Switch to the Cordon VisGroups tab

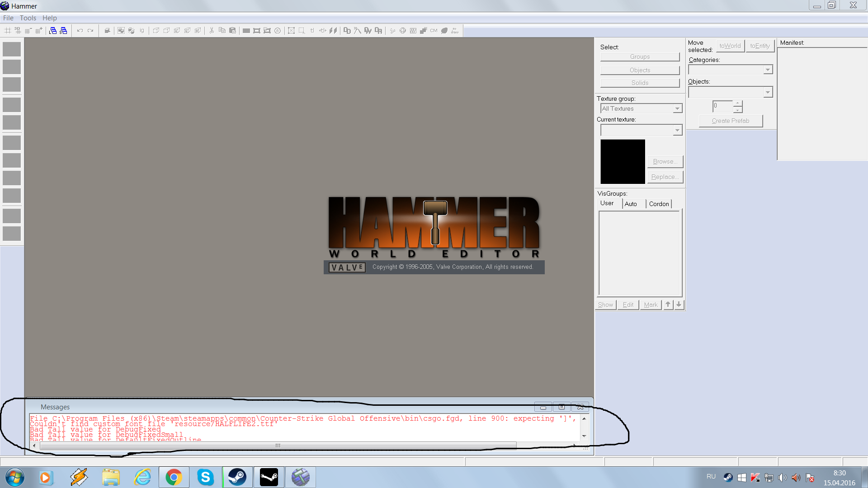pyautogui.click(x=659, y=204)
